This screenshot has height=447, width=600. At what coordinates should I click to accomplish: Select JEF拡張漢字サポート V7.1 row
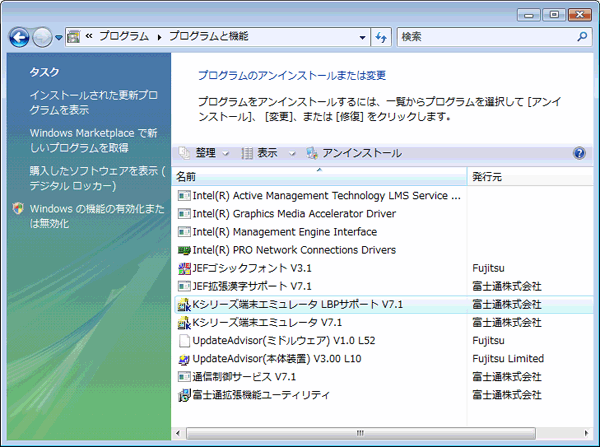(383, 286)
